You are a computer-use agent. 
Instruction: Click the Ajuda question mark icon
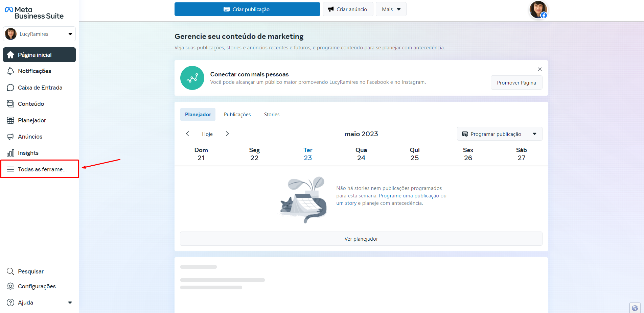click(x=10, y=303)
